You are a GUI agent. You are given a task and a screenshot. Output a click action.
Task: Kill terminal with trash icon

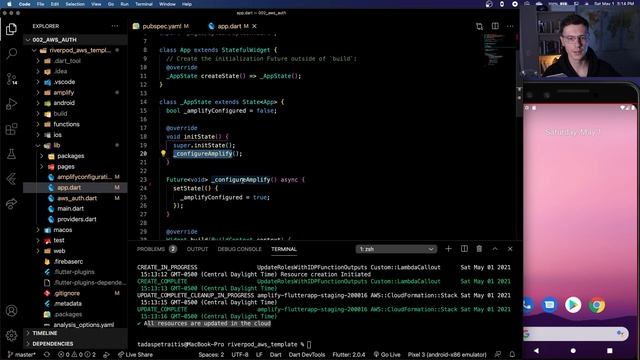point(479,249)
